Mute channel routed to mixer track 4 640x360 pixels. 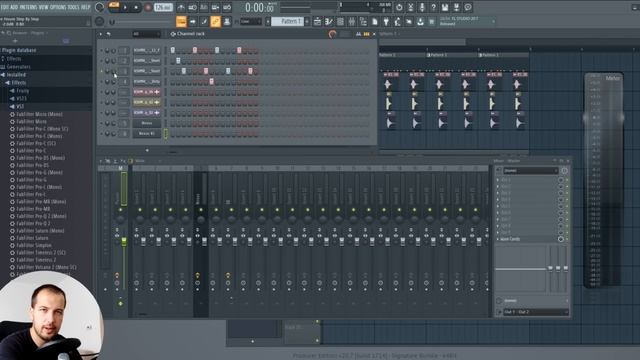[x=102, y=82]
